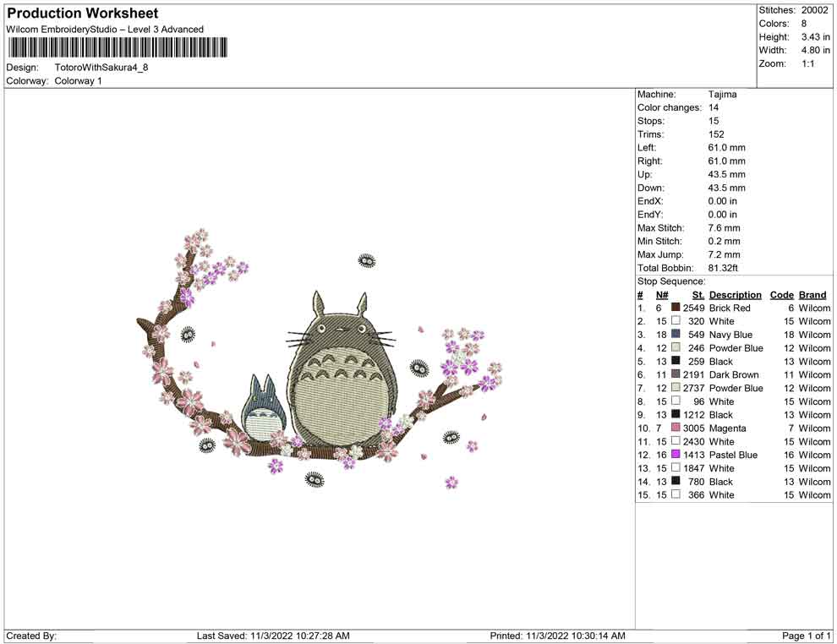837x644 pixels.
Task: Click 'Pastel Blue' description in row 12
Action: coord(734,456)
